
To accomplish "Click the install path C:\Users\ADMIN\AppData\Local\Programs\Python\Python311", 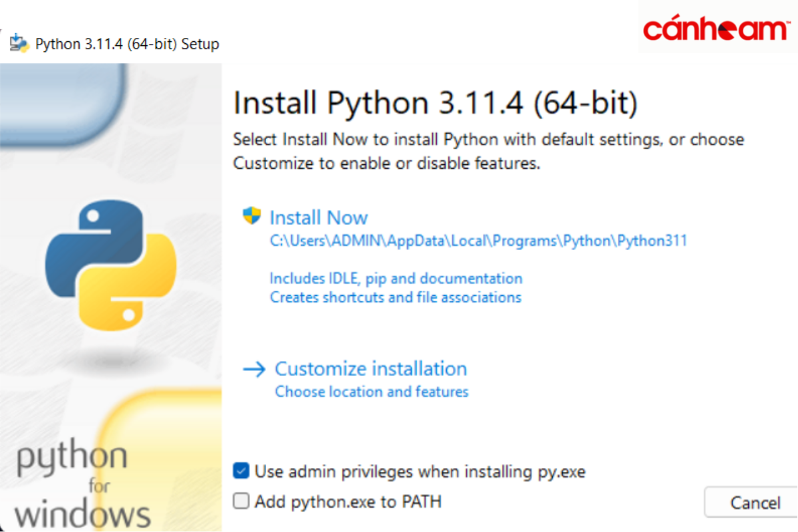I will 478,241.
